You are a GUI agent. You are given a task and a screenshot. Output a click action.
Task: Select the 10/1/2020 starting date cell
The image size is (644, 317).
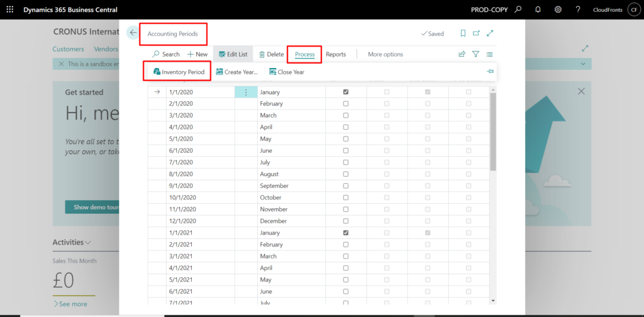[201, 197]
